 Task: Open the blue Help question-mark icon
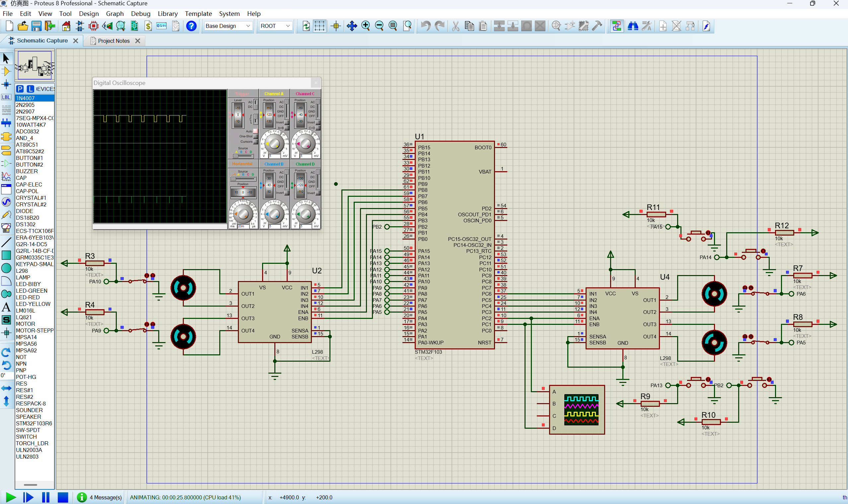191,26
